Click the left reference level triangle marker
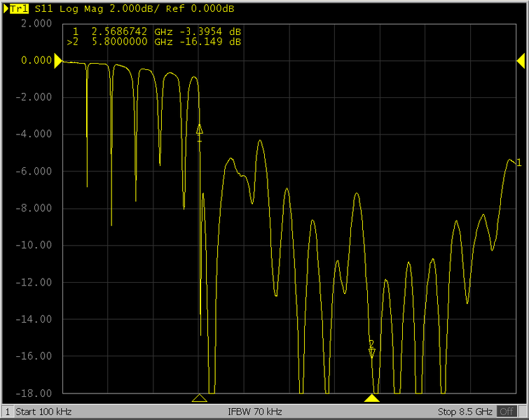Viewport: 529px width, 420px height. pos(57,61)
